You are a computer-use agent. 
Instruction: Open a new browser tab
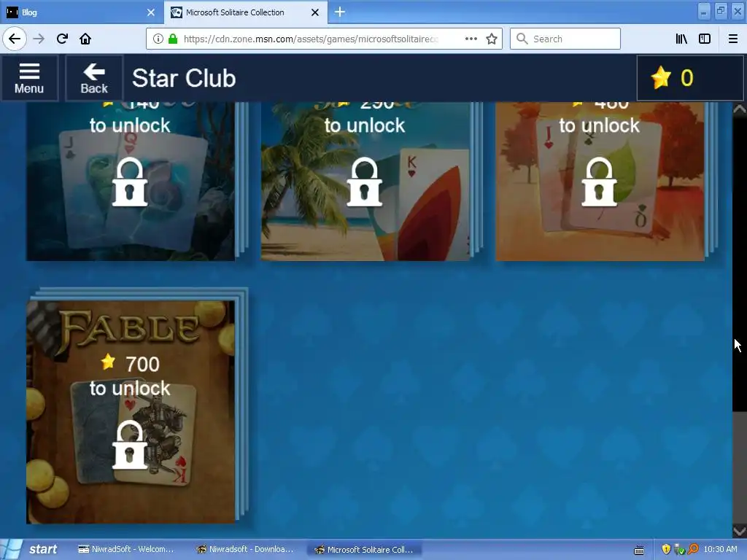coord(340,12)
